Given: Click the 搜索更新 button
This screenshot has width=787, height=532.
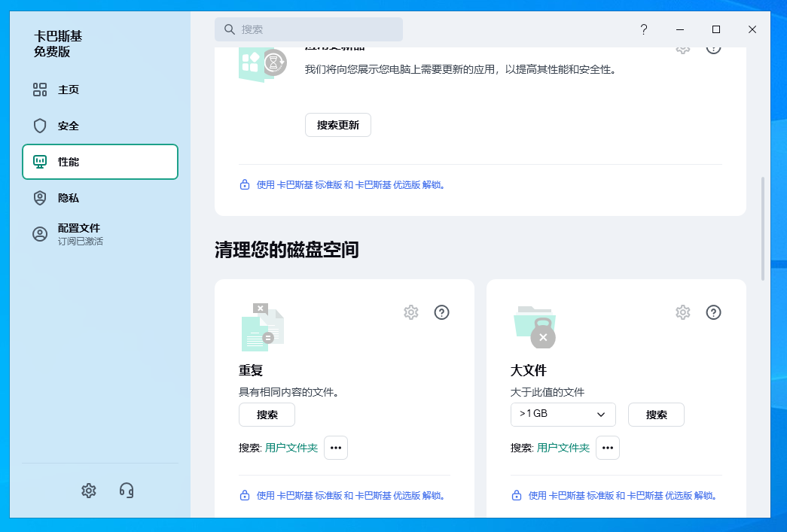Looking at the screenshot, I should click(338, 125).
